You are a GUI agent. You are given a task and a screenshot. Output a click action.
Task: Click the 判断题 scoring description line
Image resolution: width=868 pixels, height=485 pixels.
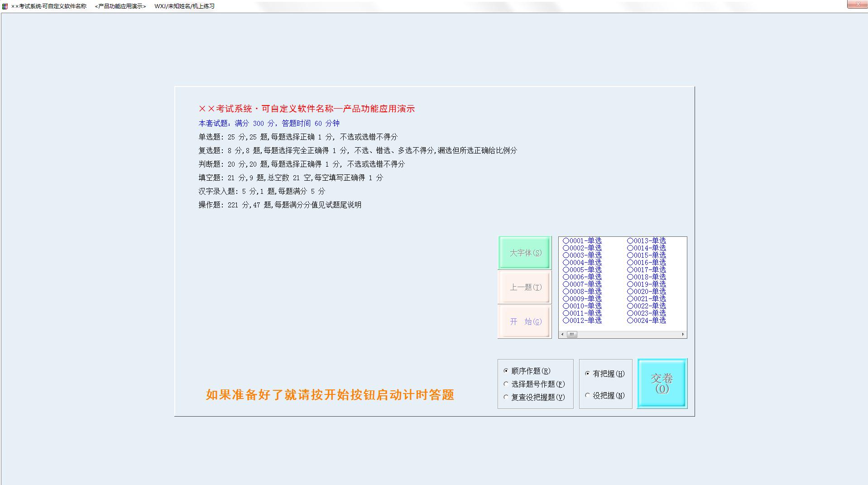[x=302, y=164]
